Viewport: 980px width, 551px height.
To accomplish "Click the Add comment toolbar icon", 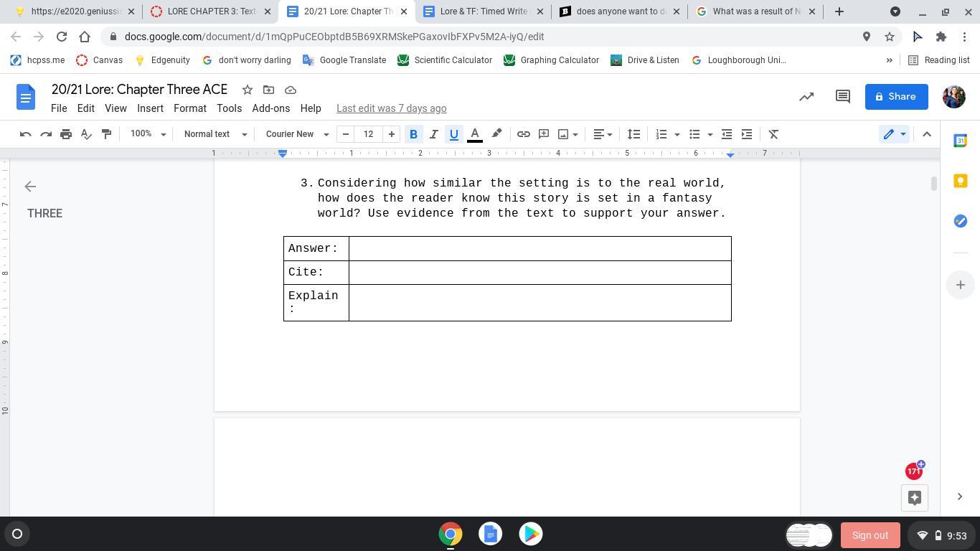I will [544, 134].
